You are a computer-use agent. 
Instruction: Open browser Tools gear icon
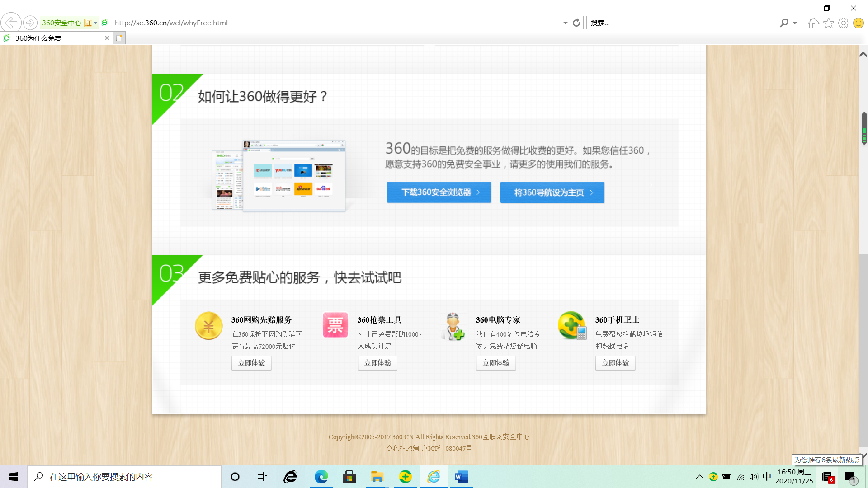843,23
